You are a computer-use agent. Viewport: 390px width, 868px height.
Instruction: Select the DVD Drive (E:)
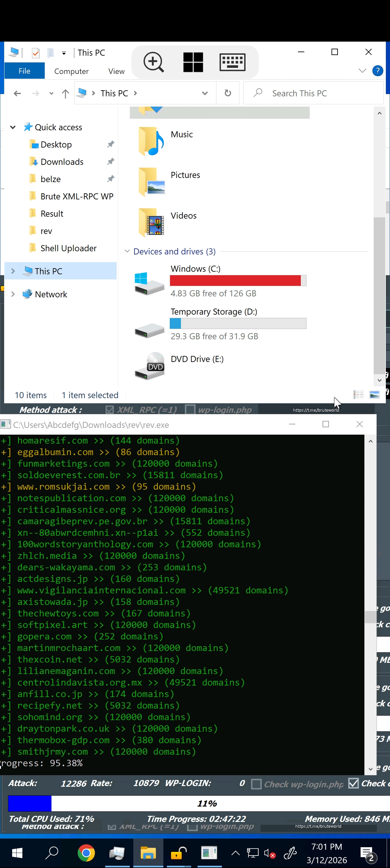pos(180,366)
